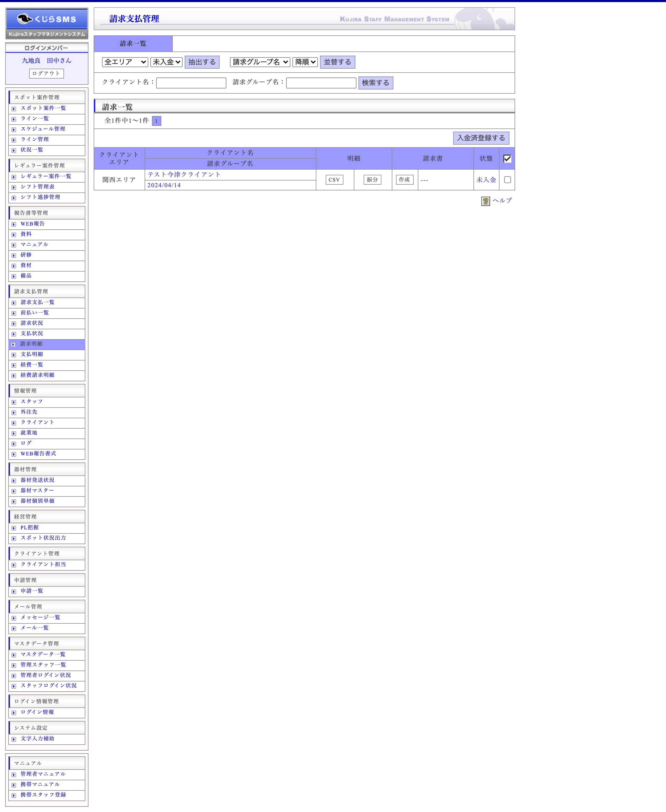Screen dimensions: 666x812
Task: Click arrow icon beside PL把握
Action: point(14,528)
